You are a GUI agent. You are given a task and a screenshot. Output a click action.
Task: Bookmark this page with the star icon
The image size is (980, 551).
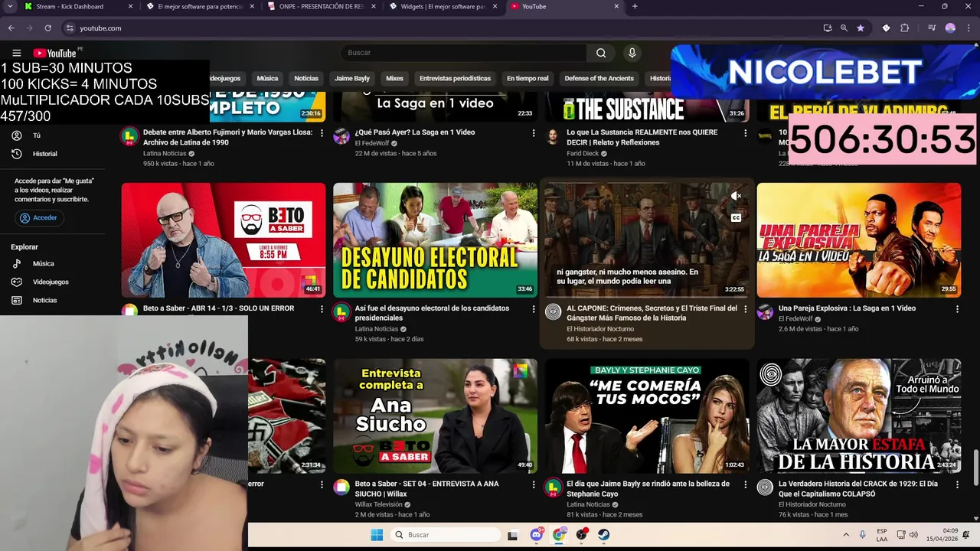point(861,28)
